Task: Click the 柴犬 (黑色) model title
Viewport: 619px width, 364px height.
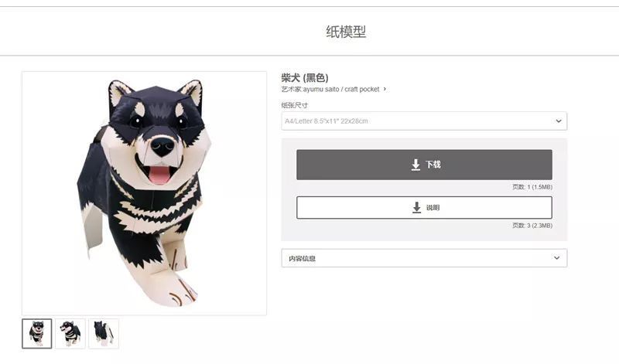Action: (x=305, y=77)
